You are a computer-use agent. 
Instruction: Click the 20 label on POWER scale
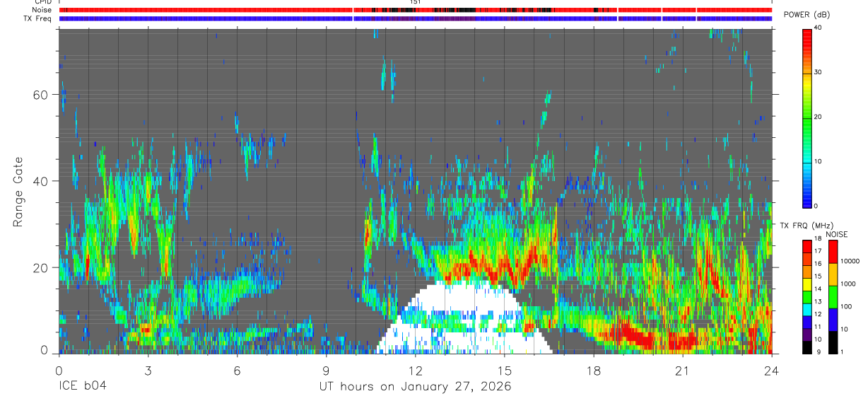click(x=819, y=117)
